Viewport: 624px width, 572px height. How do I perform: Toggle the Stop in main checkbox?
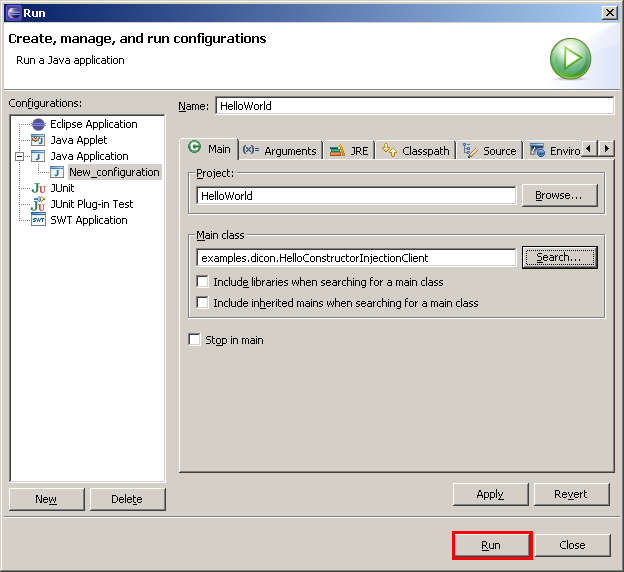(x=195, y=340)
